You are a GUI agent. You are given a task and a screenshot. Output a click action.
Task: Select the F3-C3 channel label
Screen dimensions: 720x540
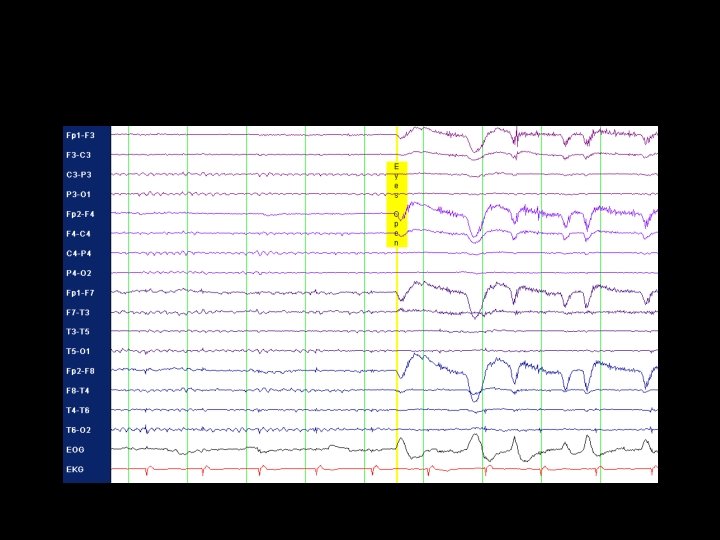[79, 155]
